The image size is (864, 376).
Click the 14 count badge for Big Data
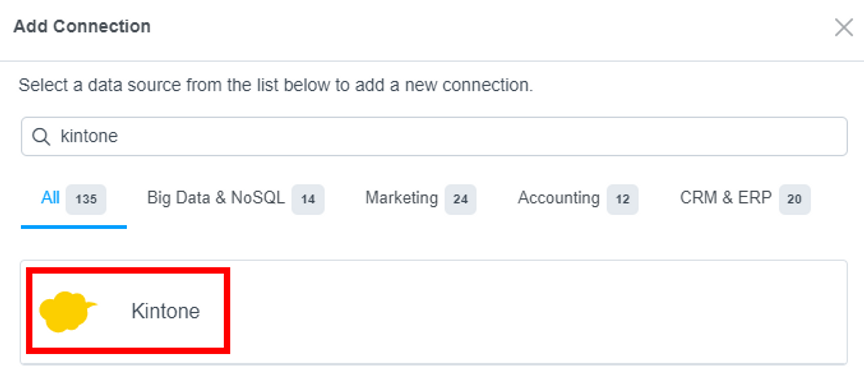coord(308,199)
